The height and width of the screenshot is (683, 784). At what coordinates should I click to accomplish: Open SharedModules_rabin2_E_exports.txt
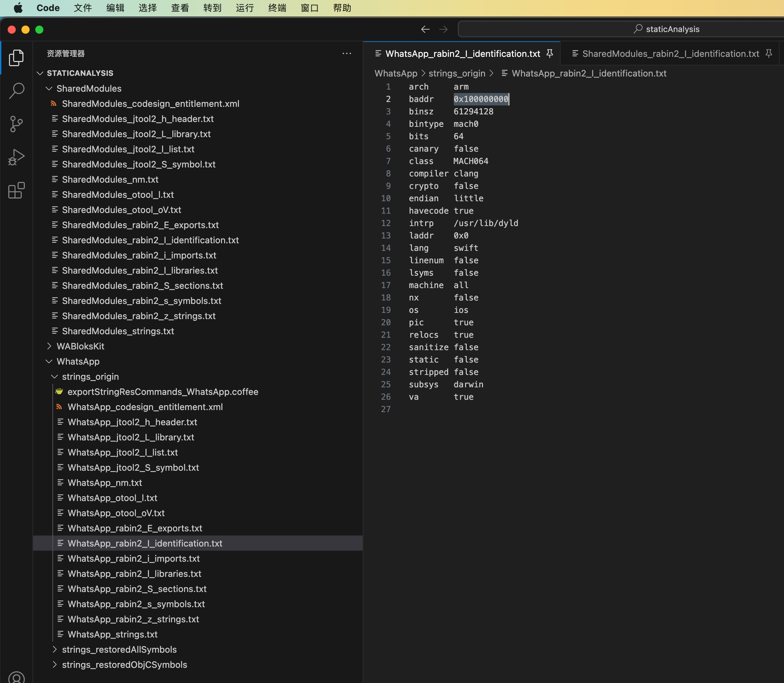tap(140, 225)
